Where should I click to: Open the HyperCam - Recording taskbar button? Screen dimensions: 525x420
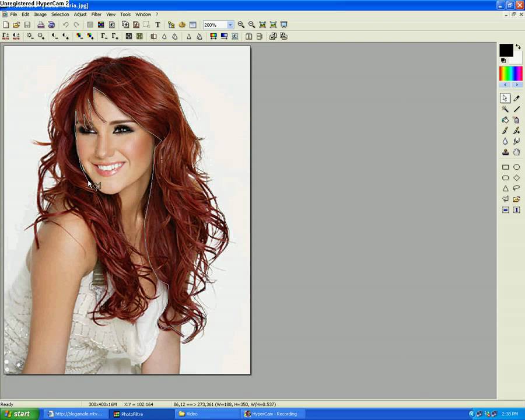[x=272, y=414]
